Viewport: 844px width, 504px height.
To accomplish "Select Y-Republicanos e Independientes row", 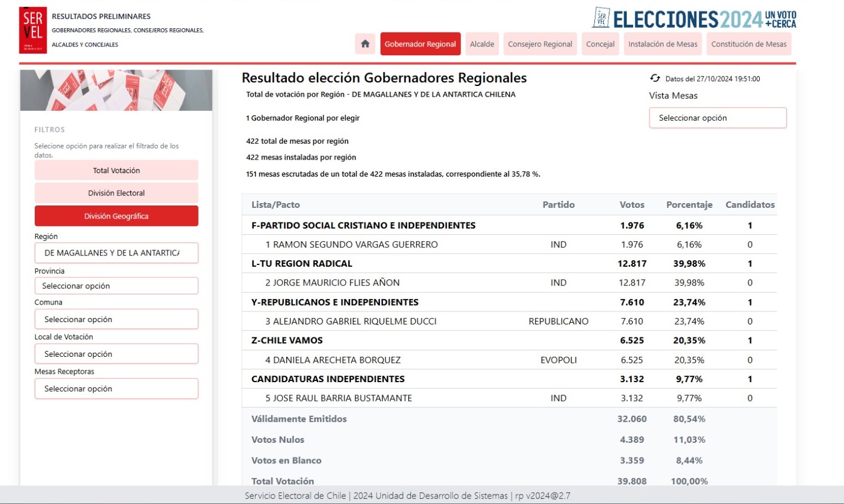I will [x=509, y=302].
